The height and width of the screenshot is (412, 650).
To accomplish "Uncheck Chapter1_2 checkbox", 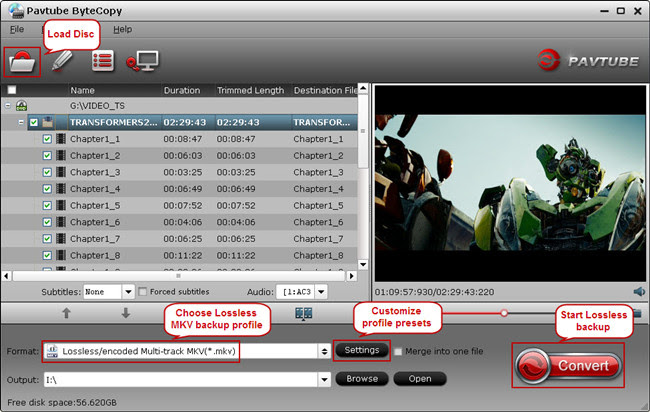I will click(x=47, y=155).
